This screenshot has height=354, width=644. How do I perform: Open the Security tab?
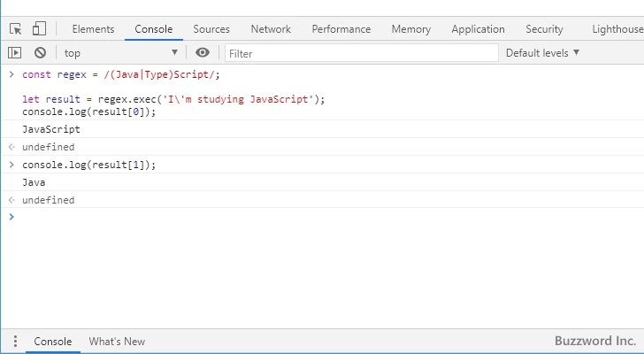point(544,29)
